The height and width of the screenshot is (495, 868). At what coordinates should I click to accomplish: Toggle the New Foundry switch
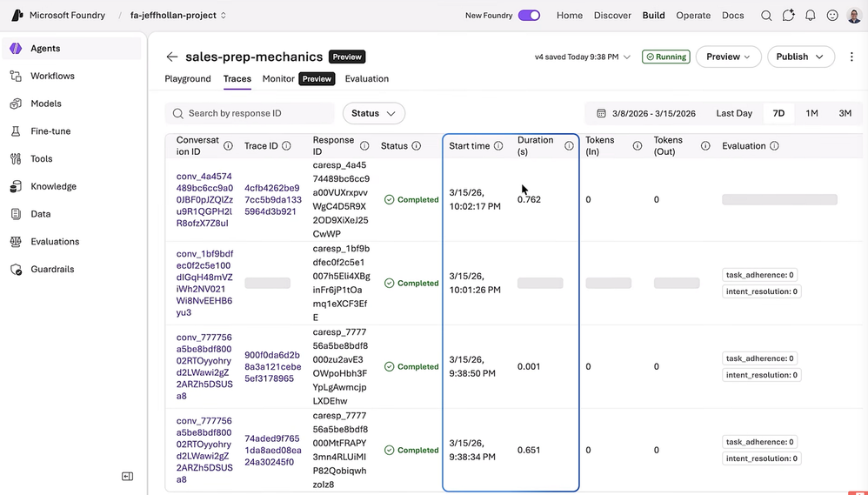pyautogui.click(x=529, y=16)
